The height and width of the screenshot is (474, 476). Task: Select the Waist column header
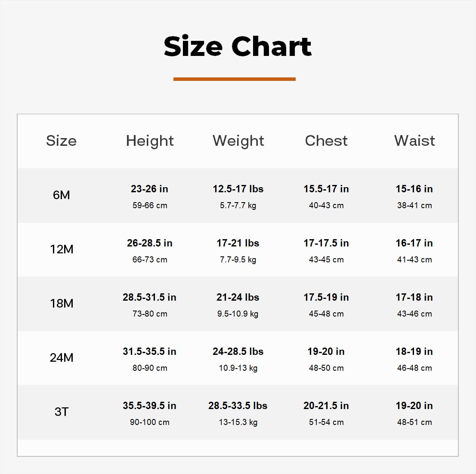pos(415,141)
